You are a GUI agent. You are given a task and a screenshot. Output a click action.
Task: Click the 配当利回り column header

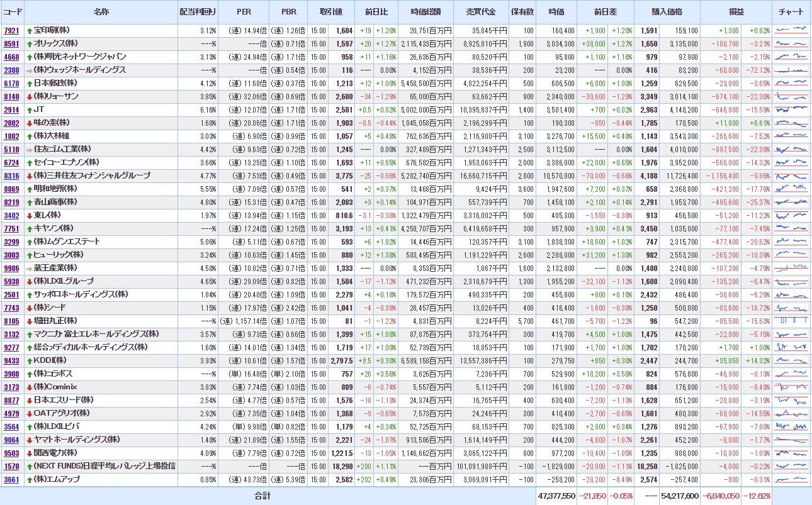tap(197, 12)
